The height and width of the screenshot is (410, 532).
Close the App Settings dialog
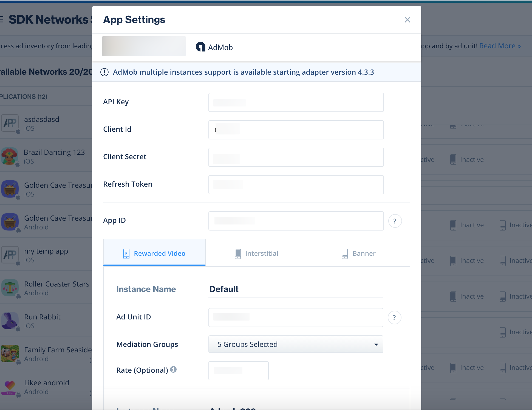(x=407, y=20)
